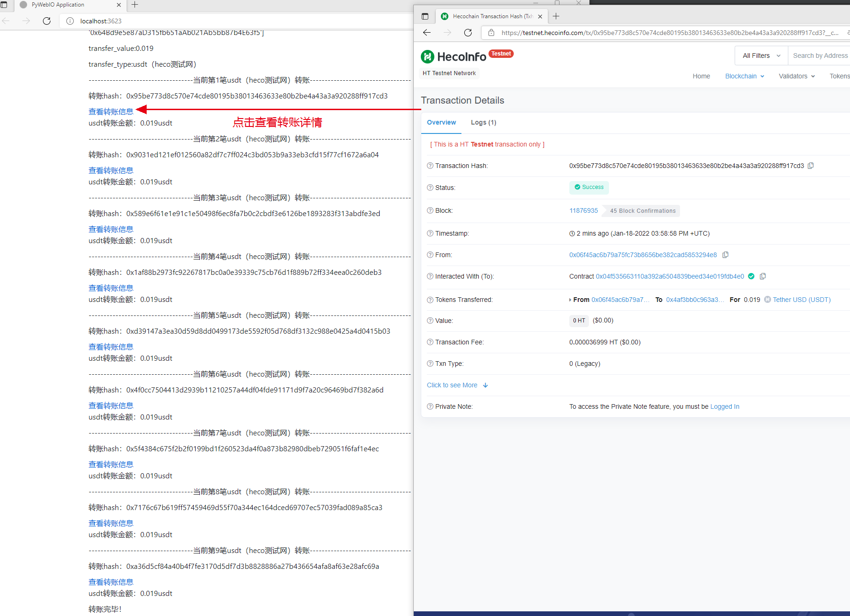850x616 pixels.
Task: Open 查看转账信息 link for transfer 7
Action: click(111, 464)
